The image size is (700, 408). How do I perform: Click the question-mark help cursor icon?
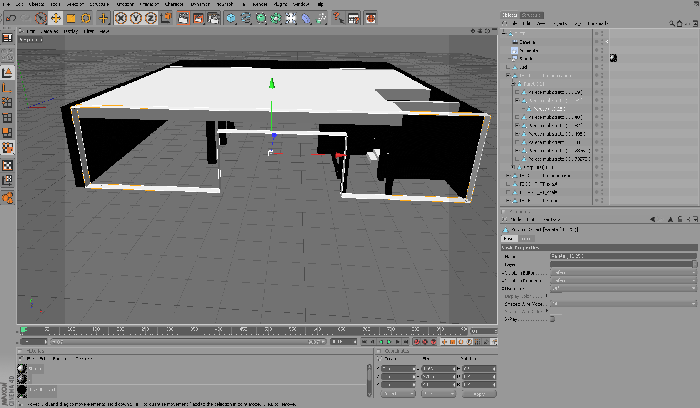(x=338, y=18)
